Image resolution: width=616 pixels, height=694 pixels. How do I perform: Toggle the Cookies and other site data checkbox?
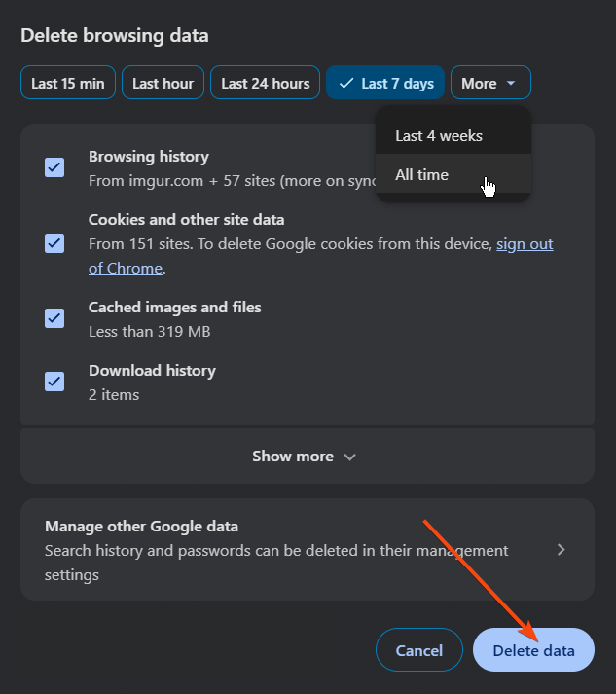pyautogui.click(x=54, y=243)
